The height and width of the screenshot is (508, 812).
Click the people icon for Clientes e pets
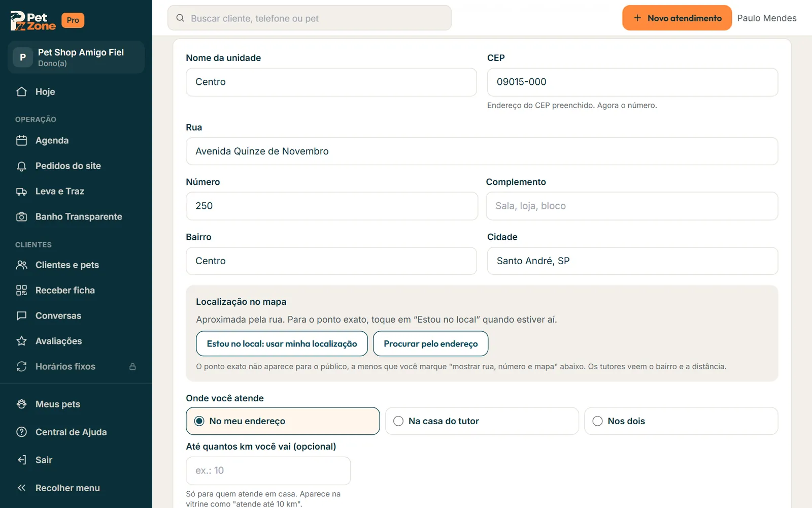coord(21,265)
